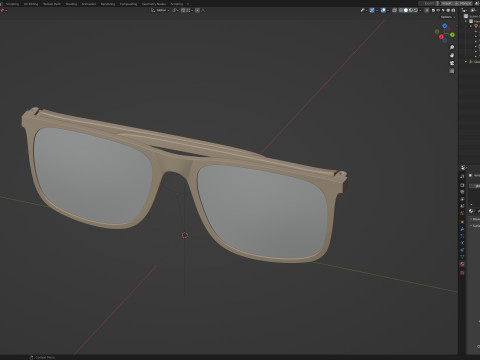Open the Global transform orientation dropdown
480x360 pixels.
click(x=160, y=10)
